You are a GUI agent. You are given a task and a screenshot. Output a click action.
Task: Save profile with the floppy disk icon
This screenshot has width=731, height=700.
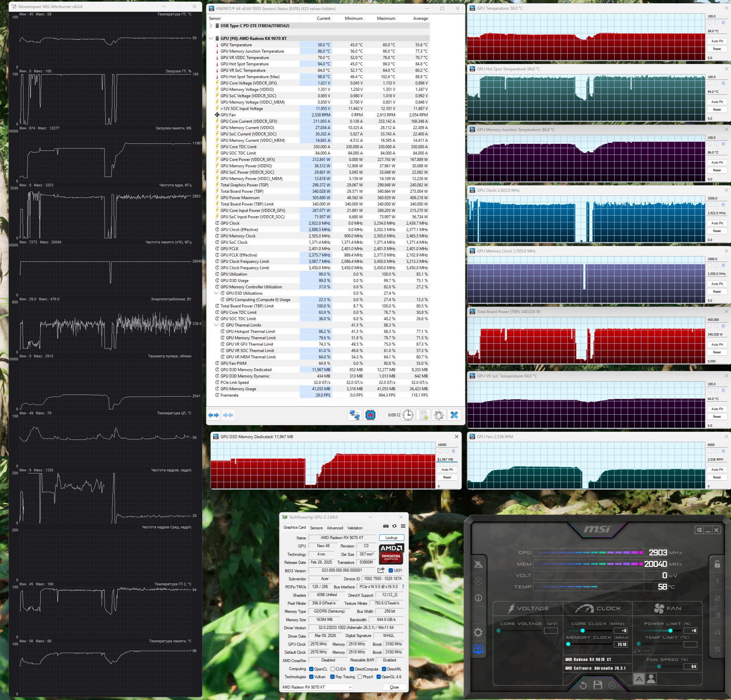598,685
